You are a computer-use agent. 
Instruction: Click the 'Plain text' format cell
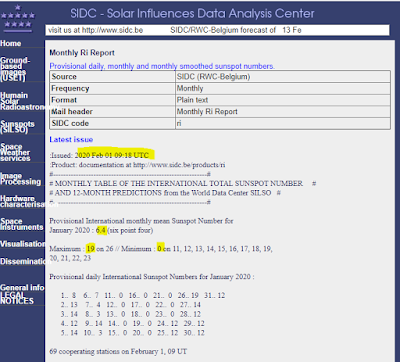pyautogui.click(x=283, y=100)
